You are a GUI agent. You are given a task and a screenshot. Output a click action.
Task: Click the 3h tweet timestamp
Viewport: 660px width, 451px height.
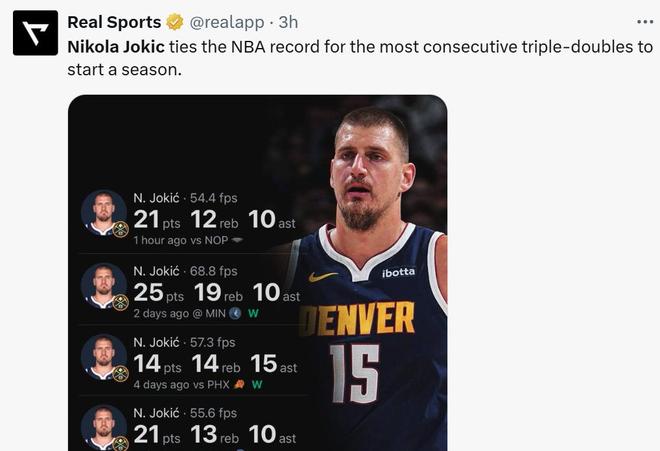(288, 22)
